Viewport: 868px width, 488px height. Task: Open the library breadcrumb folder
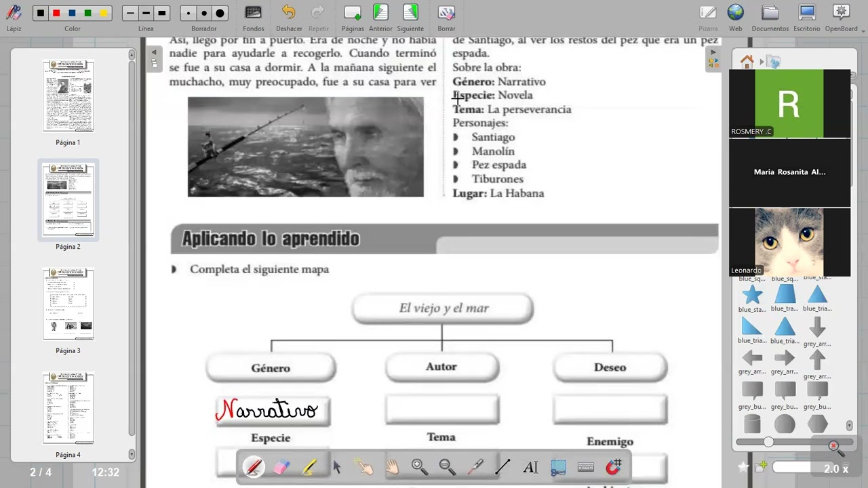tap(774, 62)
